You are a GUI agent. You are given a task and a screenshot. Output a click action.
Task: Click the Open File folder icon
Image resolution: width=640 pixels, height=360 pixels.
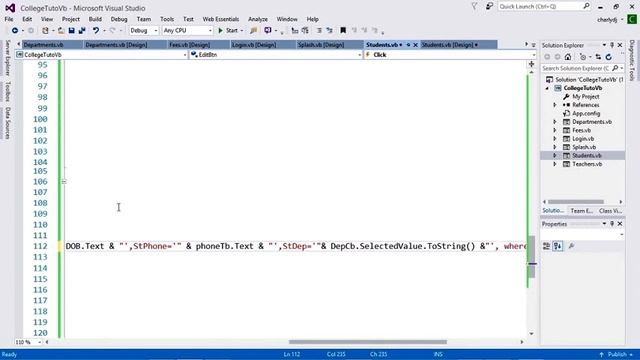pos(61,31)
